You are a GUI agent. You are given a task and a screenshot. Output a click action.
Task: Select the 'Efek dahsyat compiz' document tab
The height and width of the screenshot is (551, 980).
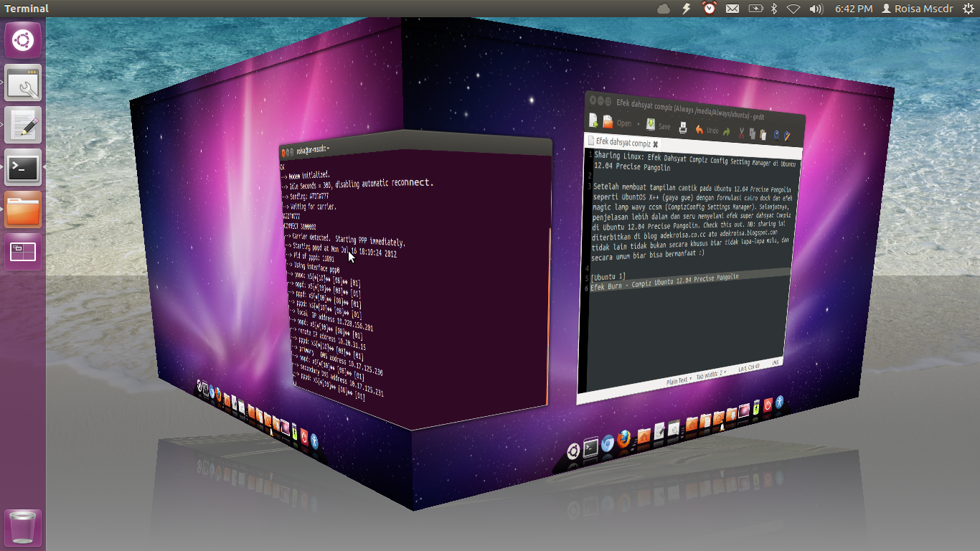(623, 141)
